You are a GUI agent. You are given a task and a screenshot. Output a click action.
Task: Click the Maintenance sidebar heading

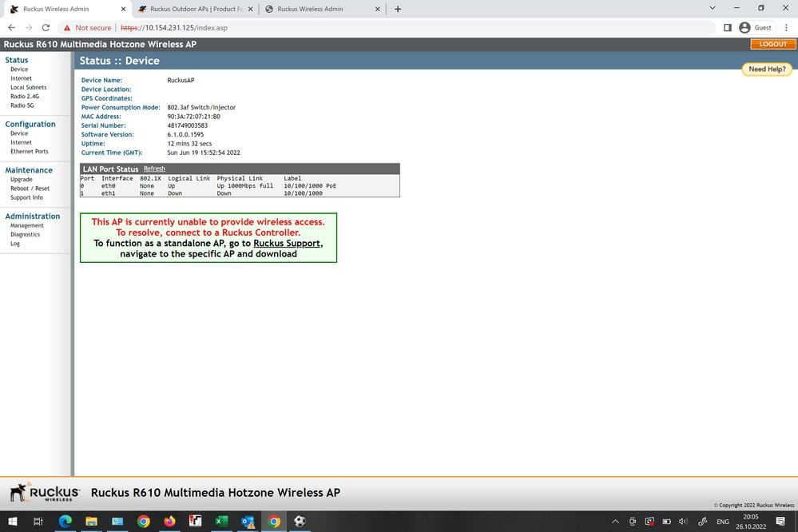click(29, 170)
